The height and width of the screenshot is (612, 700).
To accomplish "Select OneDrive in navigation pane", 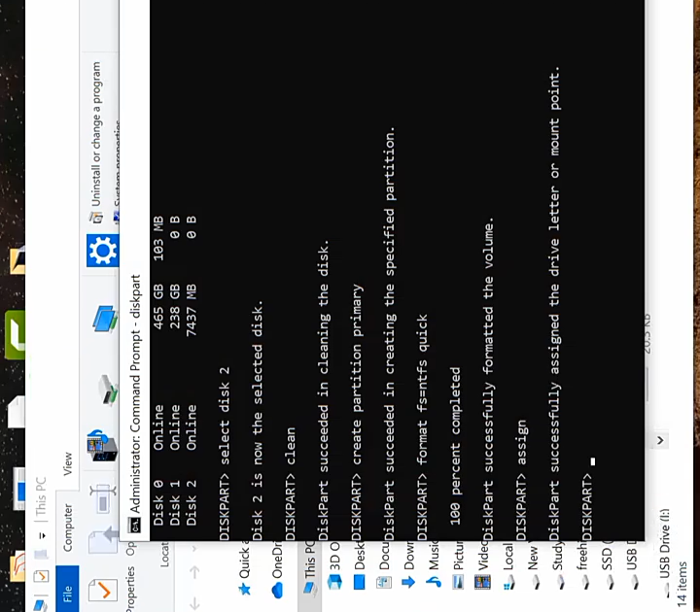I will coord(277,569).
